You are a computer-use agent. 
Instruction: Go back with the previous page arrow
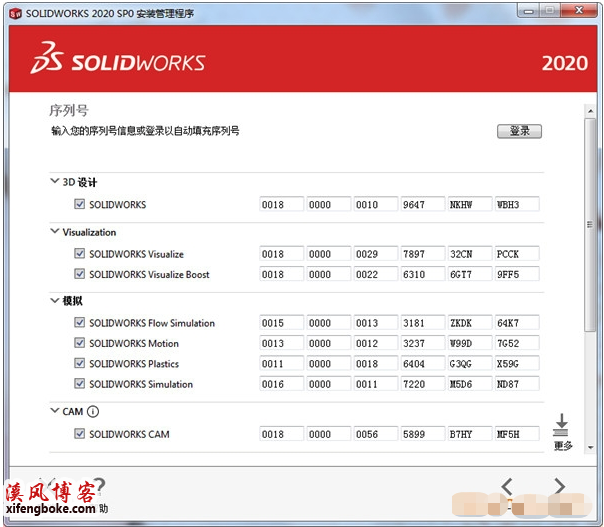[x=507, y=486]
